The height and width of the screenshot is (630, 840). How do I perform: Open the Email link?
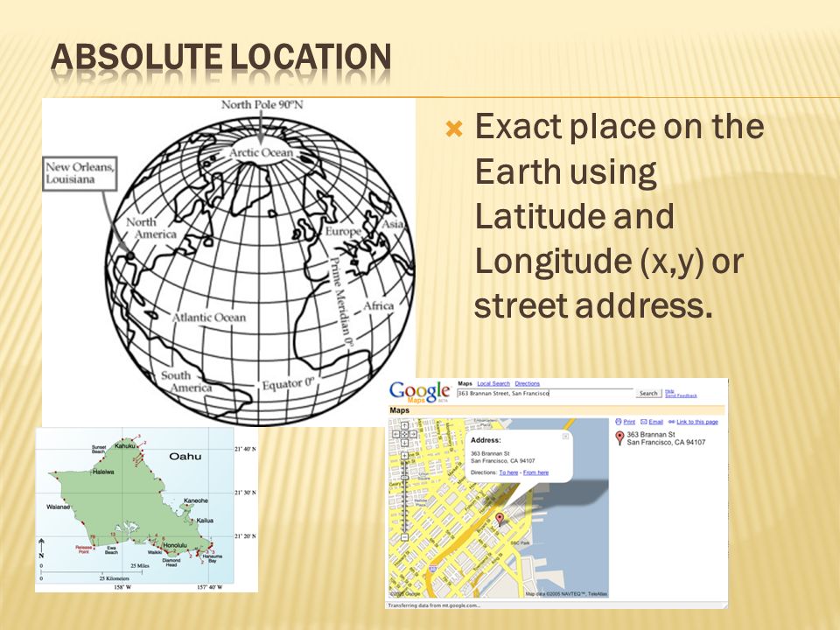pos(655,422)
